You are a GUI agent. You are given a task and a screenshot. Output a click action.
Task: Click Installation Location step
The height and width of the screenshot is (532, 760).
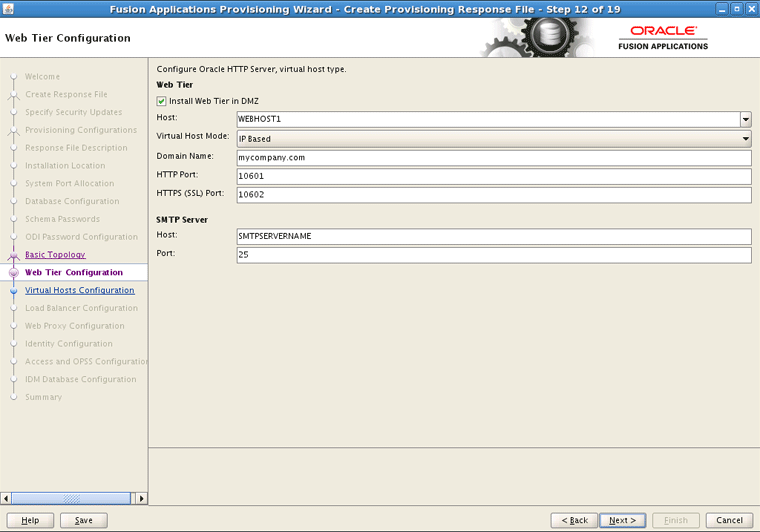(65, 166)
